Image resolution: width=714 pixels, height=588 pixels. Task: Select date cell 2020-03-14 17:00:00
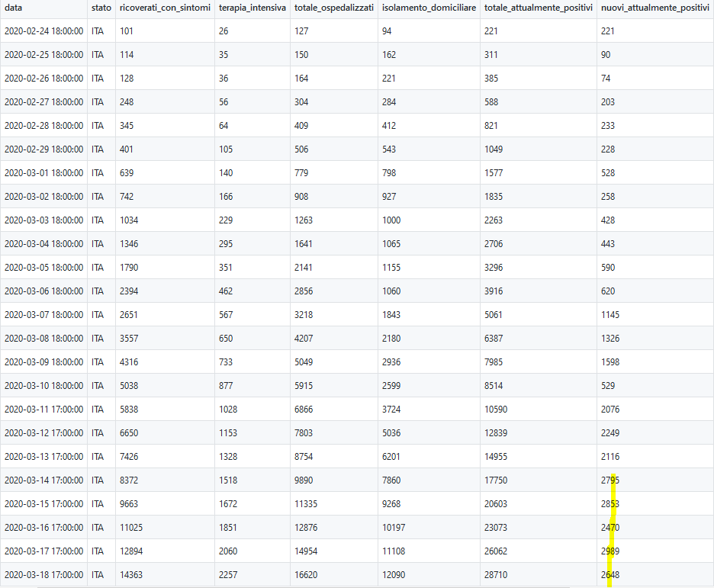coord(43,480)
